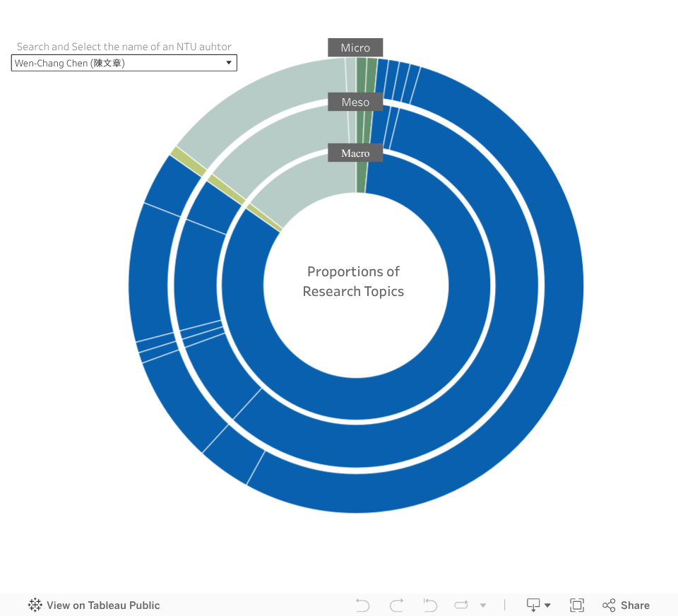Click the Redo arrow icon
The height and width of the screenshot is (616, 678).
tap(397, 605)
